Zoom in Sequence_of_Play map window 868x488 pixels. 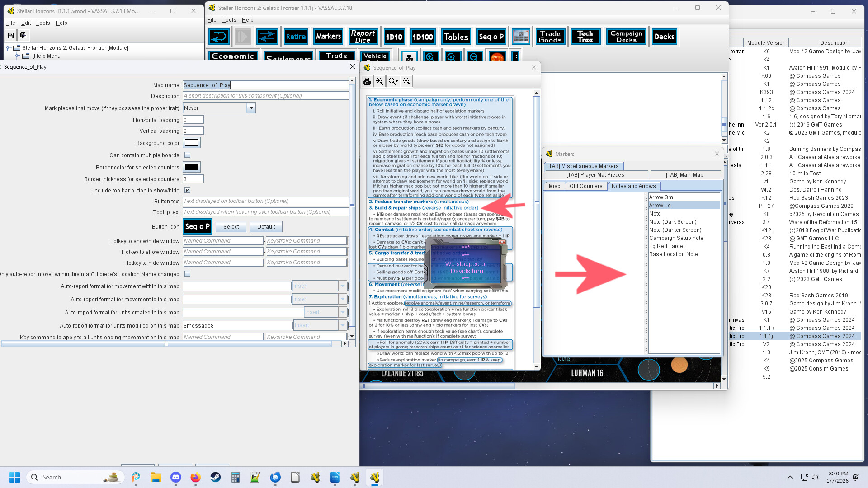tap(380, 81)
